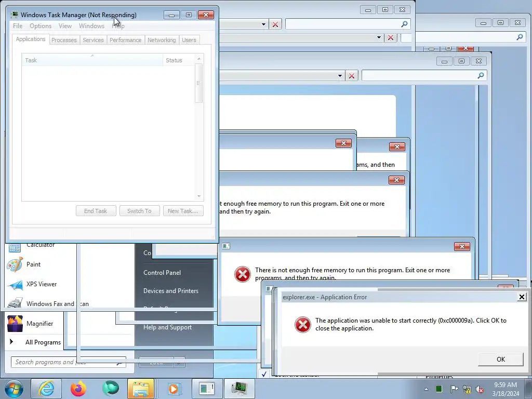Show hidden tray icons arrow
Viewport: 532px width, 399px height.
tap(426, 389)
